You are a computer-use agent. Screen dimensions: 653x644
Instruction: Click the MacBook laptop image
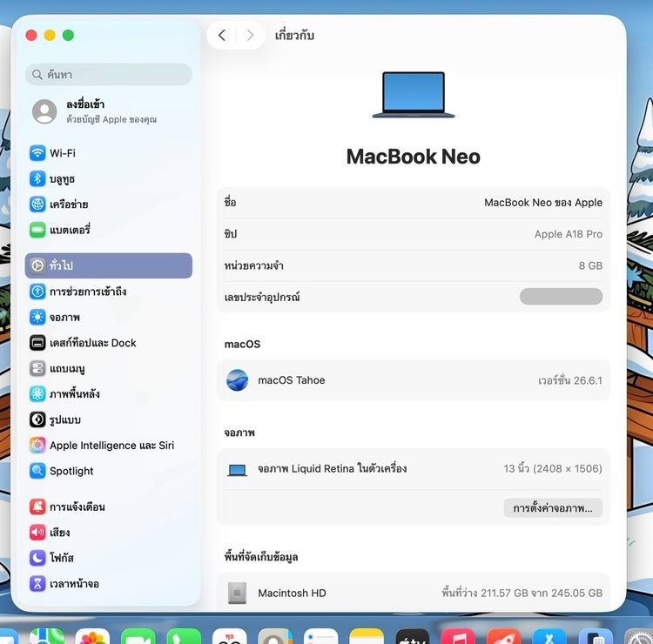pyautogui.click(x=413, y=95)
